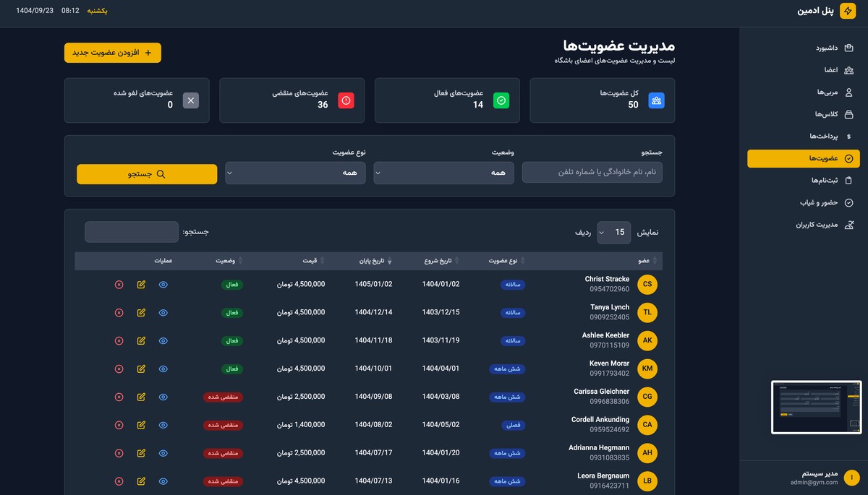View details of Christ Stracke with eye icon
Image resolution: width=868 pixels, height=495 pixels.
click(163, 284)
